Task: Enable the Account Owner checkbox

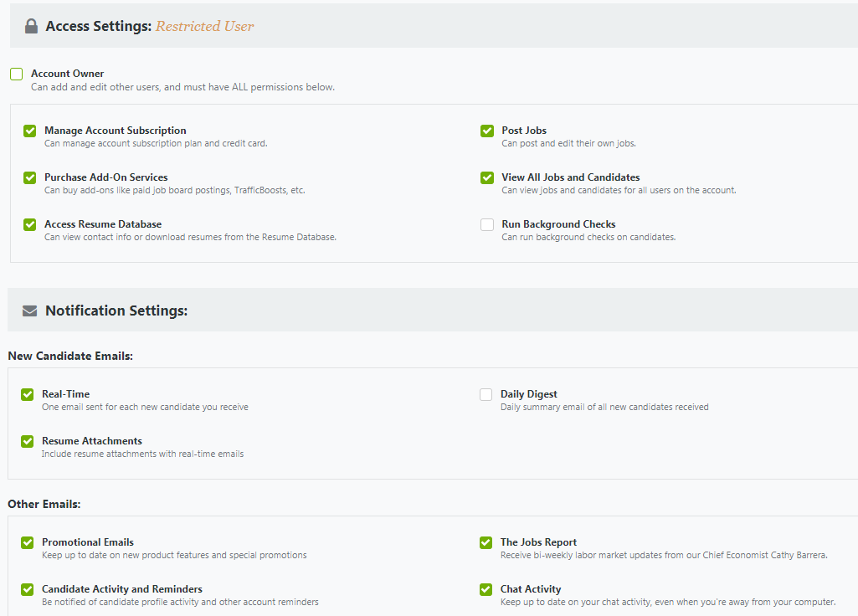Action: point(16,74)
